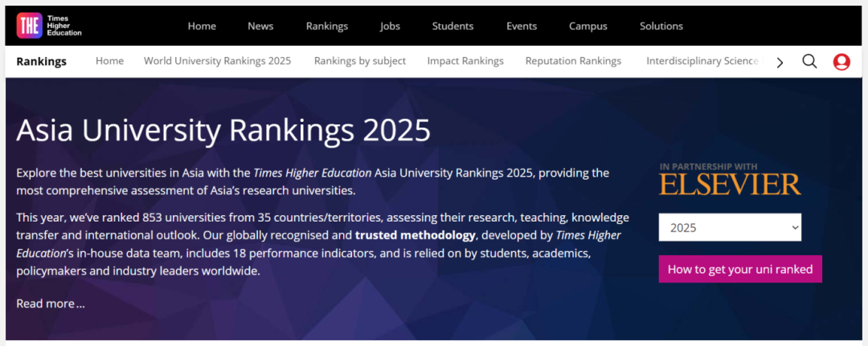Expand the Read more text

click(50, 303)
